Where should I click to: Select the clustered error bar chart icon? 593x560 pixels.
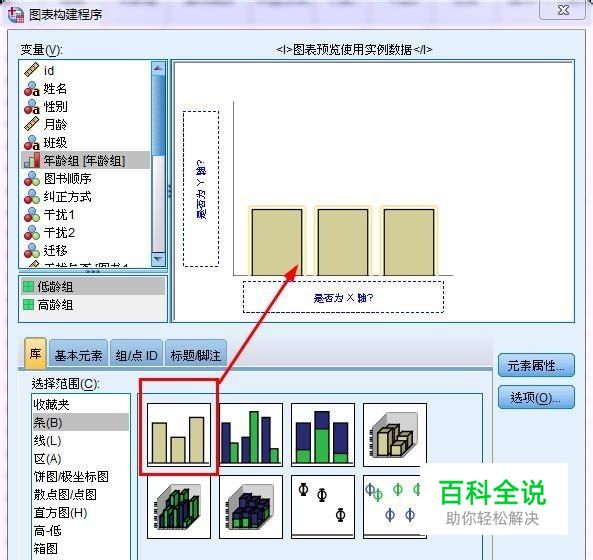395,507
